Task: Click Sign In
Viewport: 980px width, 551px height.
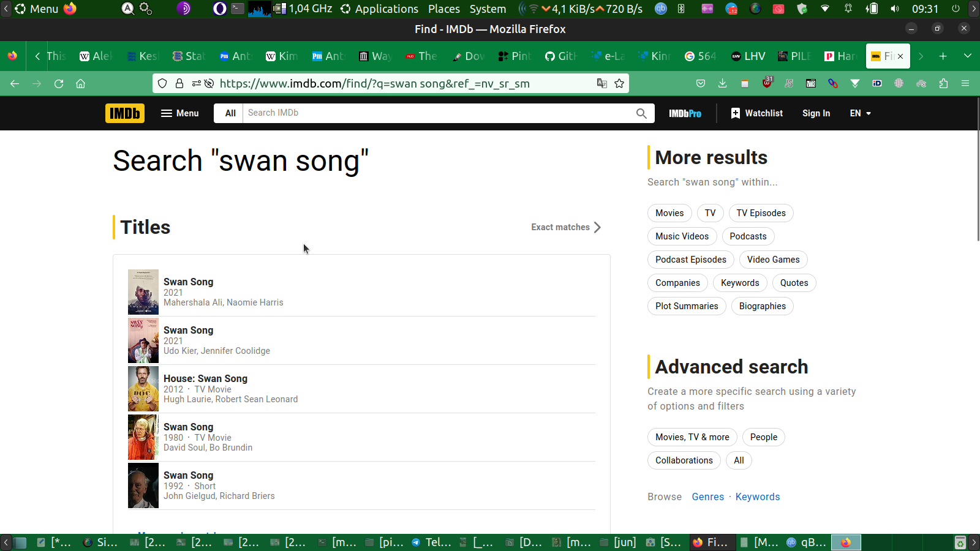Action: (x=816, y=113)
